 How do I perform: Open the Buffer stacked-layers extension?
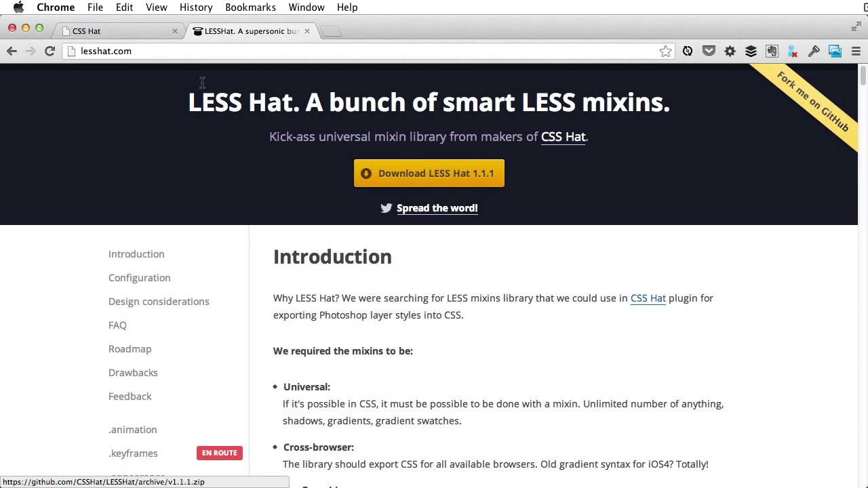click(751, 51)
